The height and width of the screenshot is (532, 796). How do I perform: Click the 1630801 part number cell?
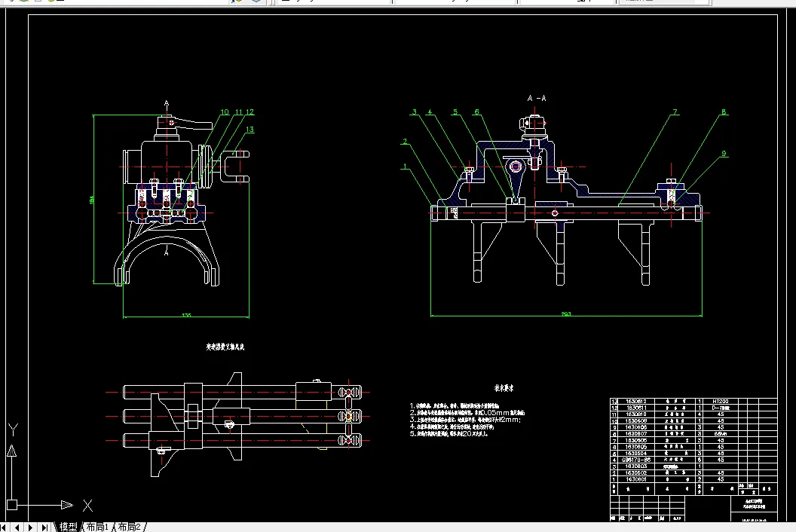click(635, 479)
